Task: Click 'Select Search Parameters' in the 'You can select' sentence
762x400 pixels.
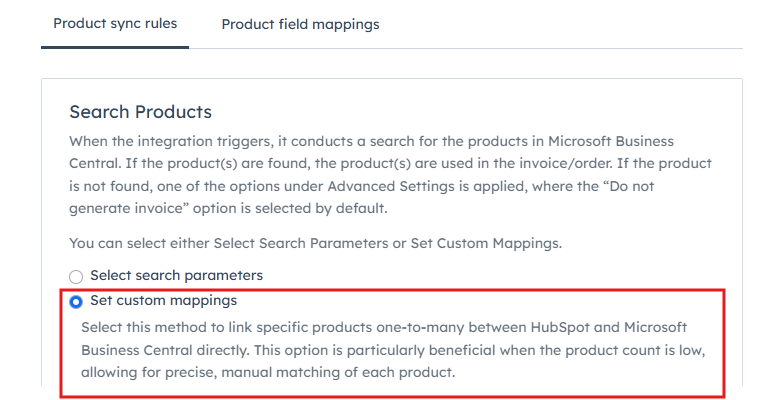Action: click(x=301, y=243)
